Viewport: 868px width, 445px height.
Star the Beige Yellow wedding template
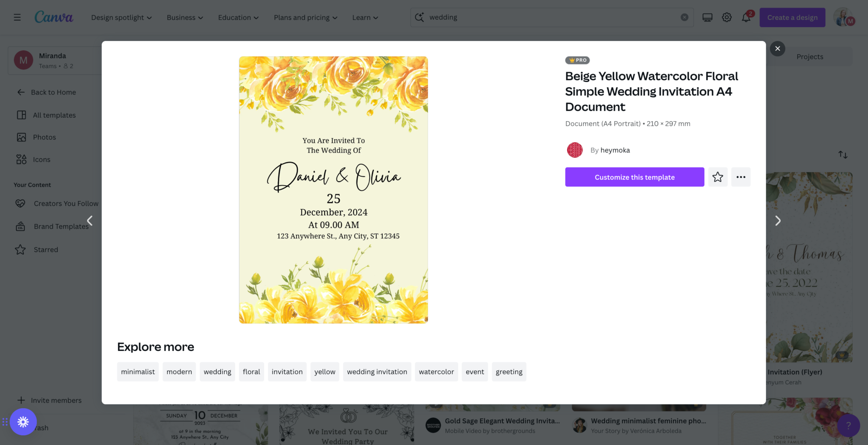pos(718,177)
